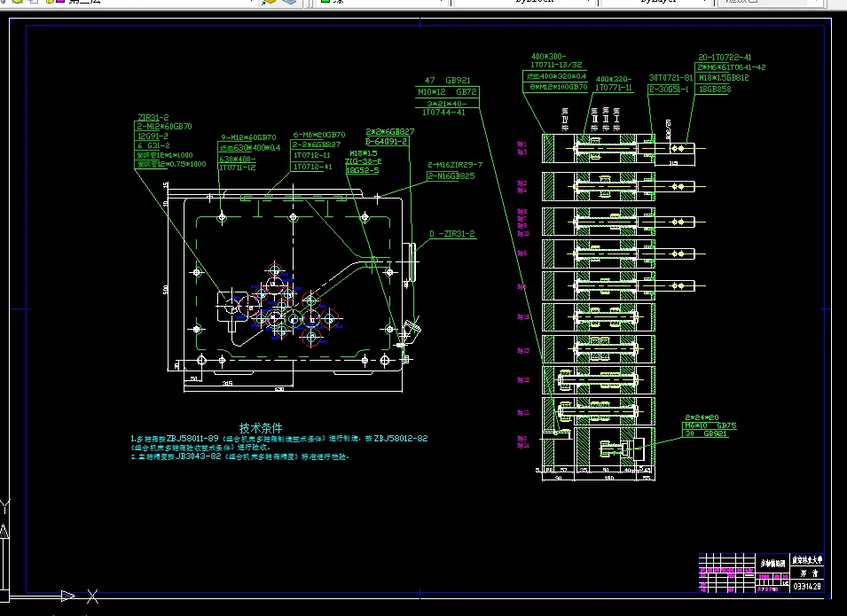Select the B-64091-2 annotation
Screen dimensions: 847x616
click(386, 142)
